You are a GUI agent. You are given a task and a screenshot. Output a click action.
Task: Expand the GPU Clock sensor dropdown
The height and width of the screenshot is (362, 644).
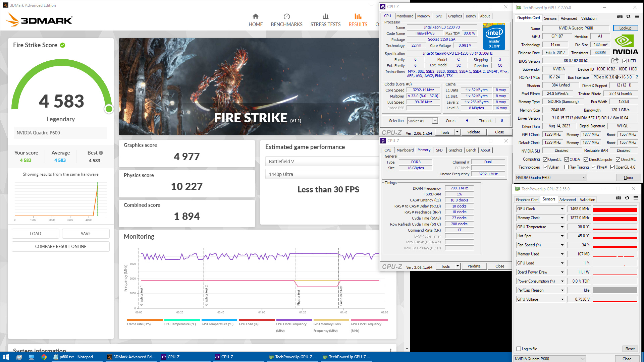click(x=562, y=209)
